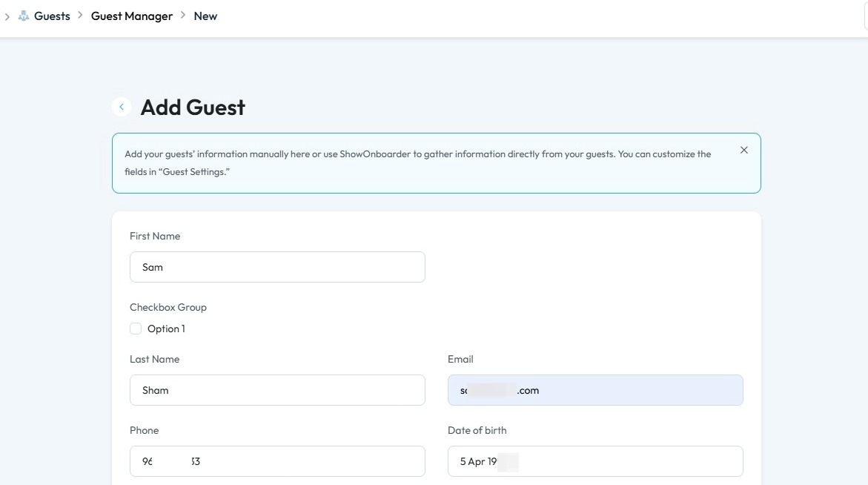This screenshot has width=868, height=485.
Task: Click the Option 1 label text
Action: tap(166, 329)
